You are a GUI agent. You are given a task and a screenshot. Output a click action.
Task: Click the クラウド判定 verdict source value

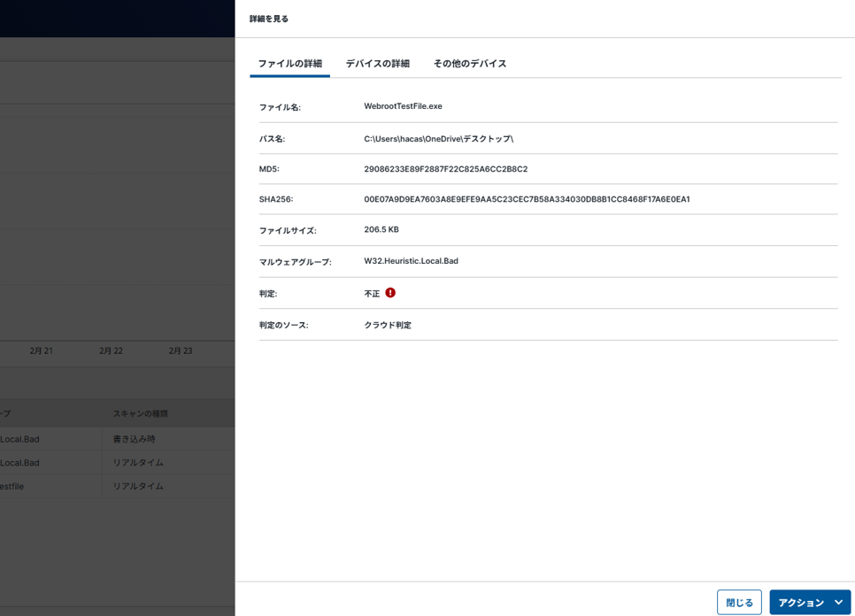click(388, 325)
